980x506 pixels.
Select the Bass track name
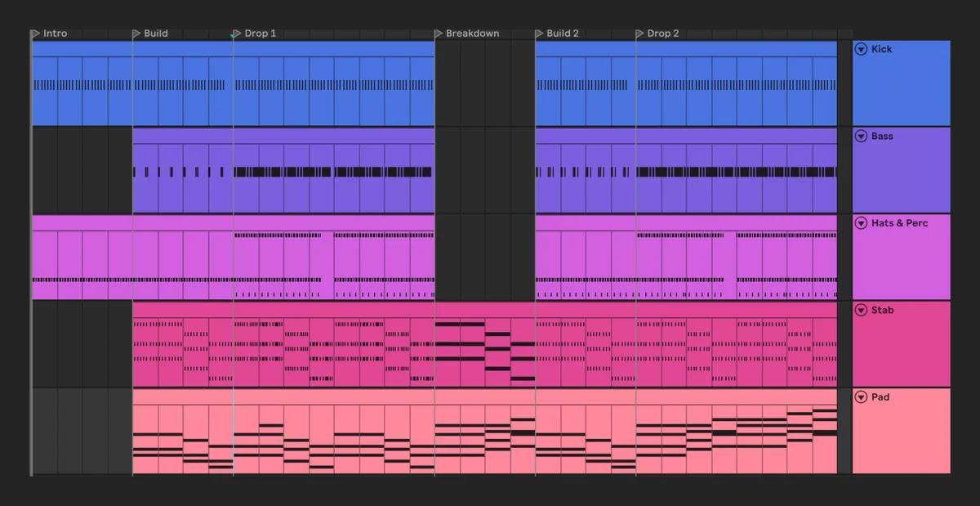click(882, 137)
